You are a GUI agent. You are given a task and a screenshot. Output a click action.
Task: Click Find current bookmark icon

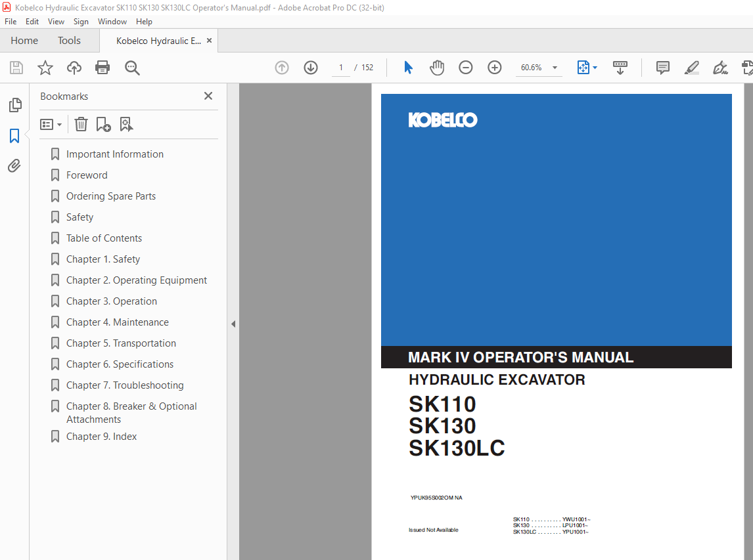click(126, 124)
